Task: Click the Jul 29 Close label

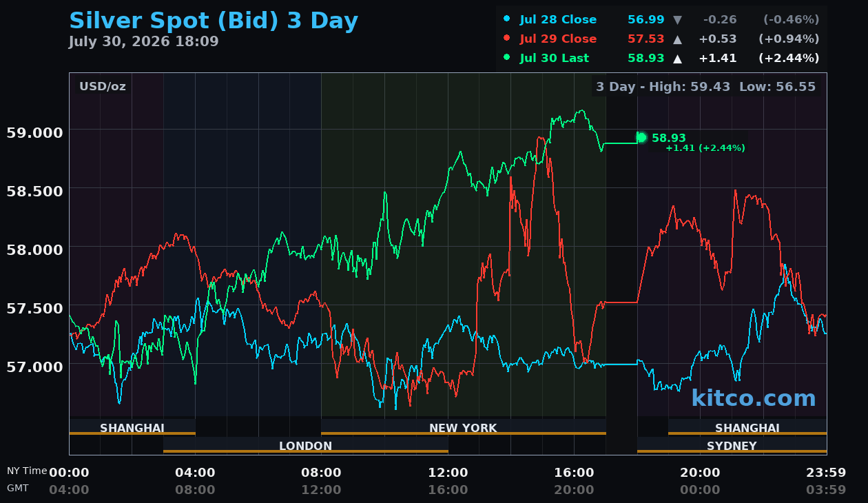Action: click(558, 39)
